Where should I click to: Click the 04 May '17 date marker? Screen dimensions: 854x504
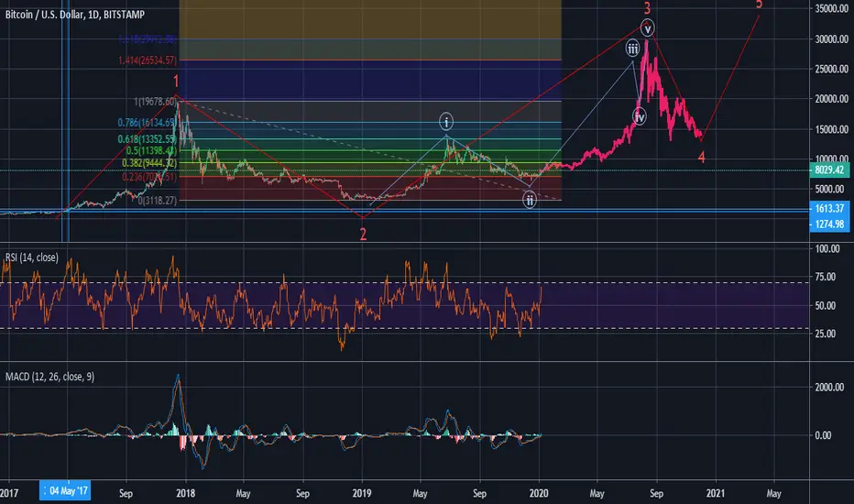click(x=65, y=491)
